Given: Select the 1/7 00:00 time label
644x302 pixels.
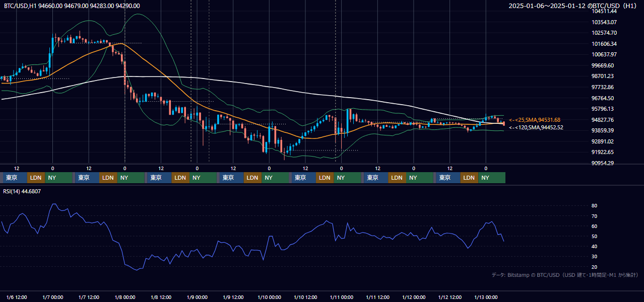Looking at the screenshot, I should (52, 297).
